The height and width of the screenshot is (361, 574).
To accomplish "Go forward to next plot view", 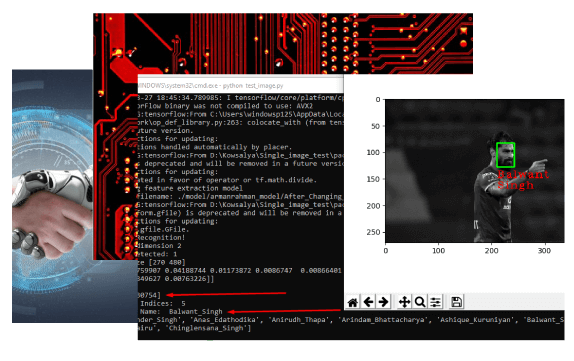I will (383, 302).
